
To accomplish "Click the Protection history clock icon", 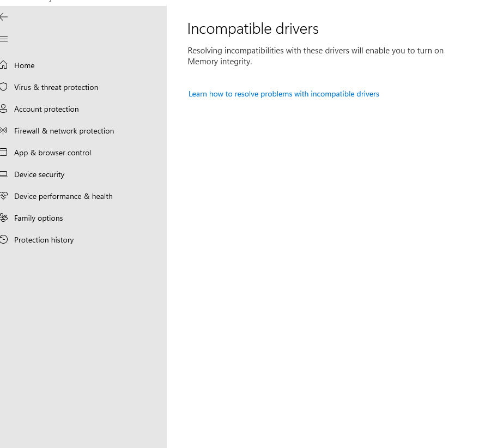I will [x=4, y=239].
